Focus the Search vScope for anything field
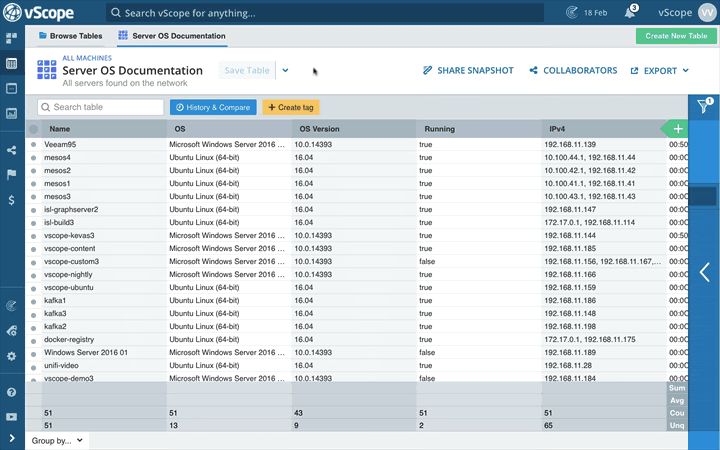This screenshot has height=450, width=720. (x=325, y=13)
